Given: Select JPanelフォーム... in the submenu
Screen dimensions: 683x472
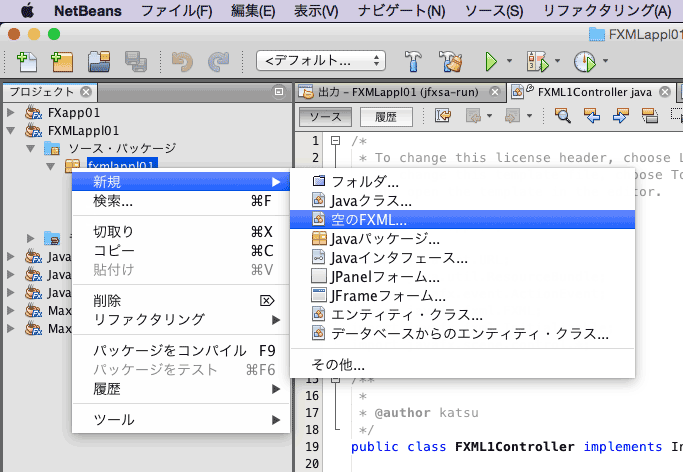Looking at the screenshot, I should tap(463, 276).
